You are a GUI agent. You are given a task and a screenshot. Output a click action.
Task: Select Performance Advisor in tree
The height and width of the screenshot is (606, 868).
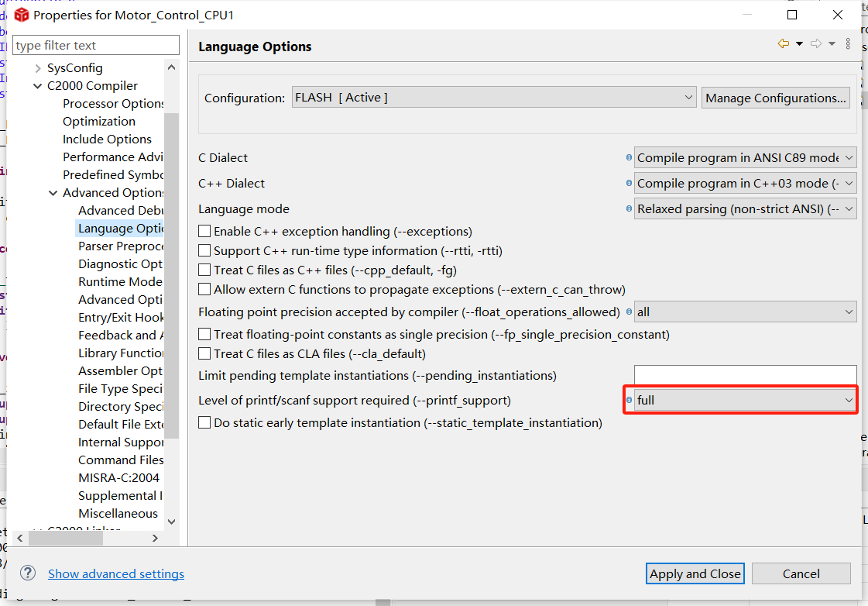pyautogui.click(x=113, y=157)
